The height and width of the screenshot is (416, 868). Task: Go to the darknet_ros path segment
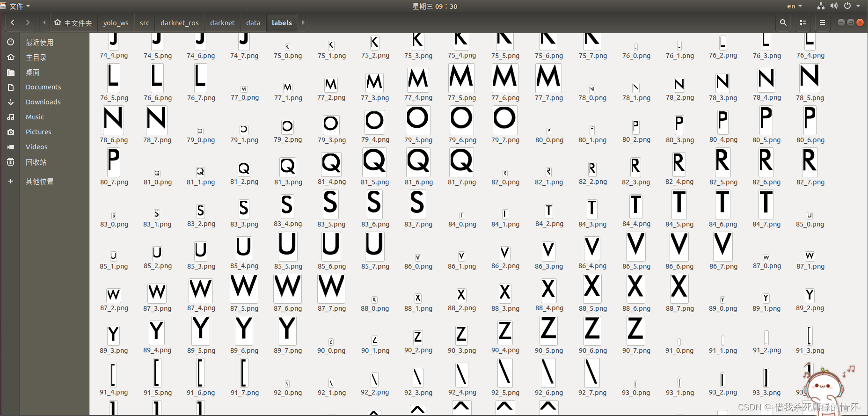pos(180,23)
